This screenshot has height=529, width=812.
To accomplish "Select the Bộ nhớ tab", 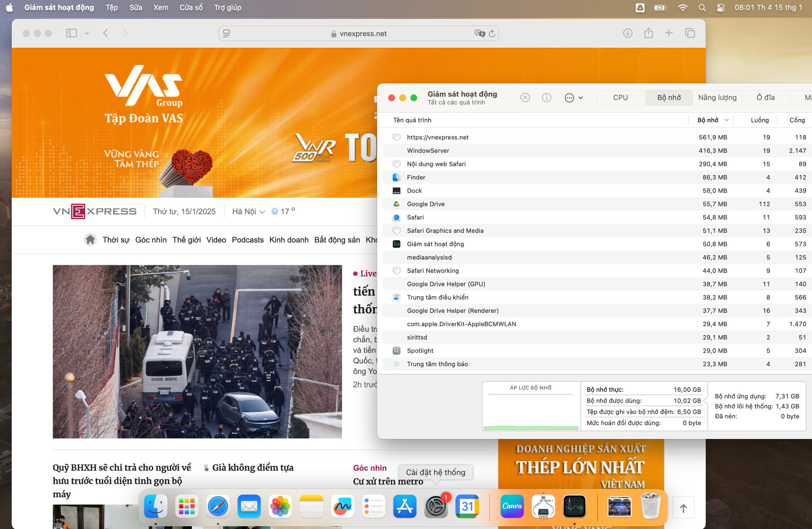I will coord(669,97).
